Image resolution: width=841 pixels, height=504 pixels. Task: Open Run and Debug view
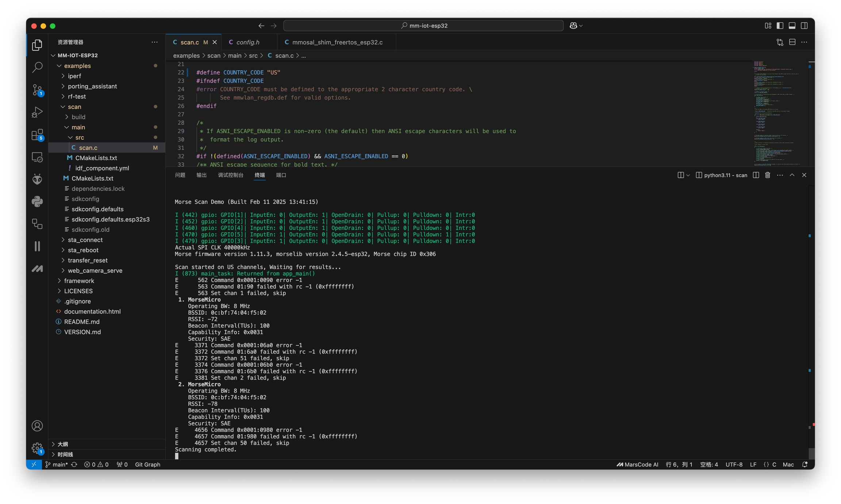37,112
